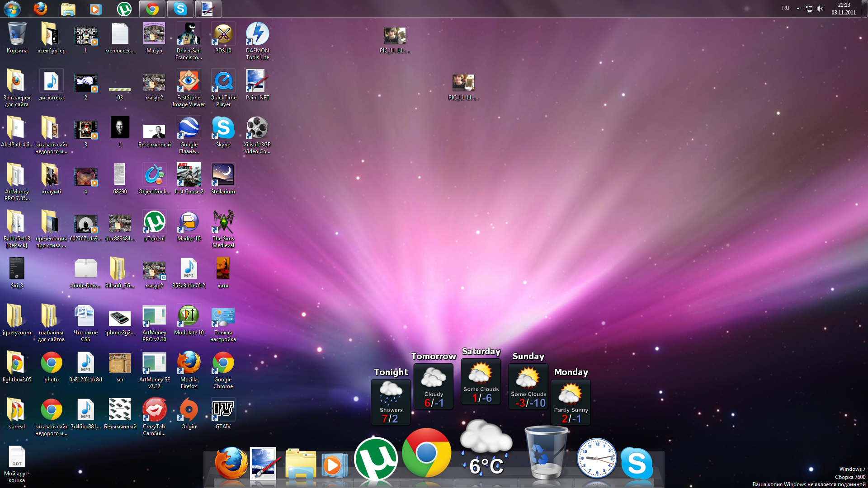Screen dimensions: 868x488
Task: Open the 21:13 clock in the tray
Action: (x=844, y=9)
